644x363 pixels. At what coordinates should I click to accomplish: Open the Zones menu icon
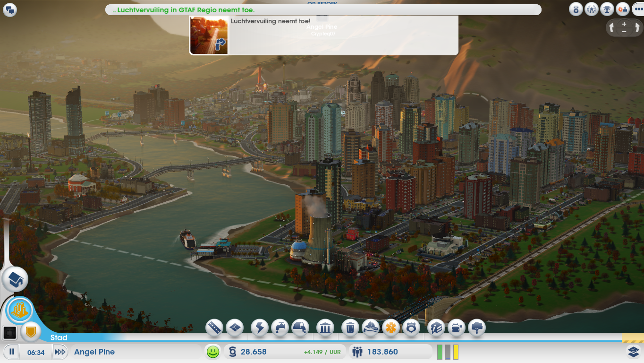235,327
